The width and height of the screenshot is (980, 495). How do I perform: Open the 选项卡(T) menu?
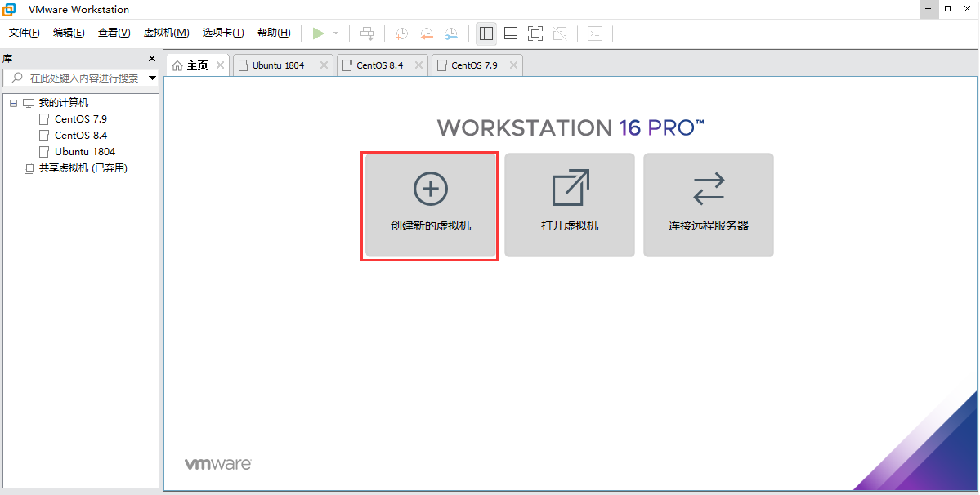point(223,33)
